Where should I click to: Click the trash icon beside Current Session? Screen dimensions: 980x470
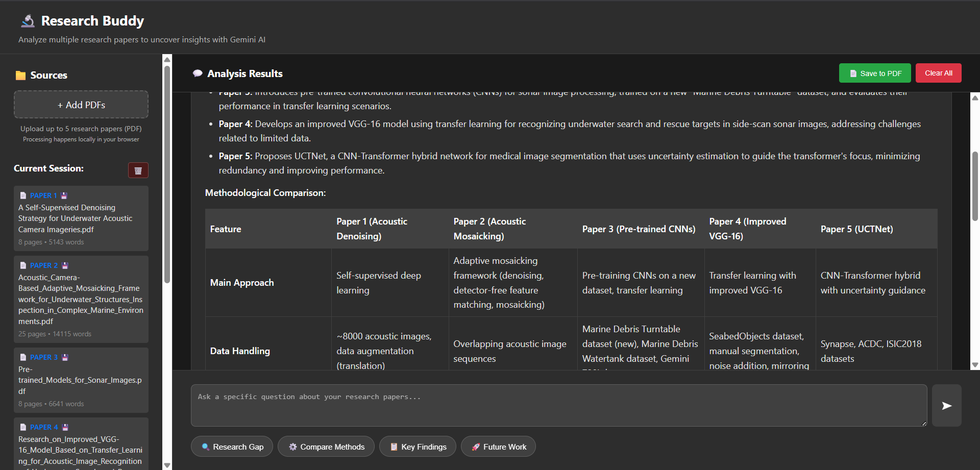[138, 170]
